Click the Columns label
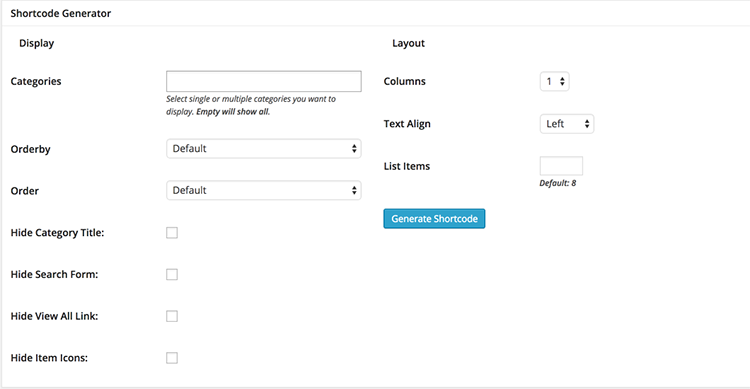This screenshot has height=389, width=750. (x=405, y=81)
